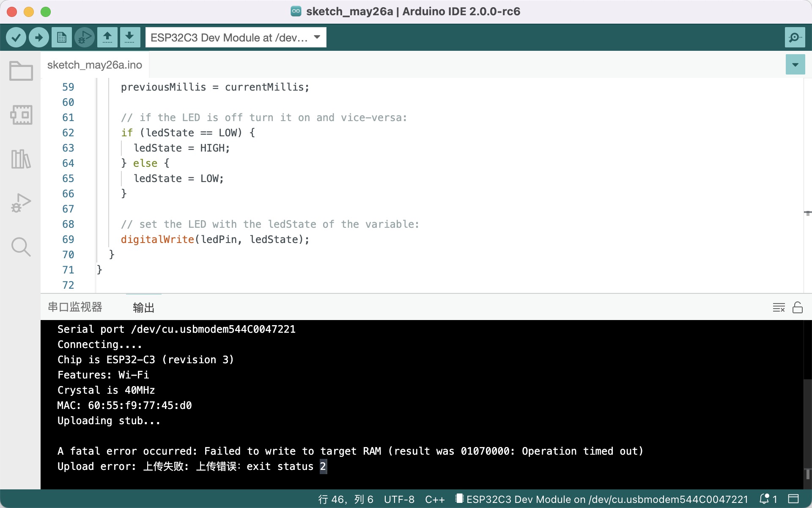Click the 'if (ledState == LOW)' line
This screenshot has height=508, width=812.
click(x=188, y=133)
